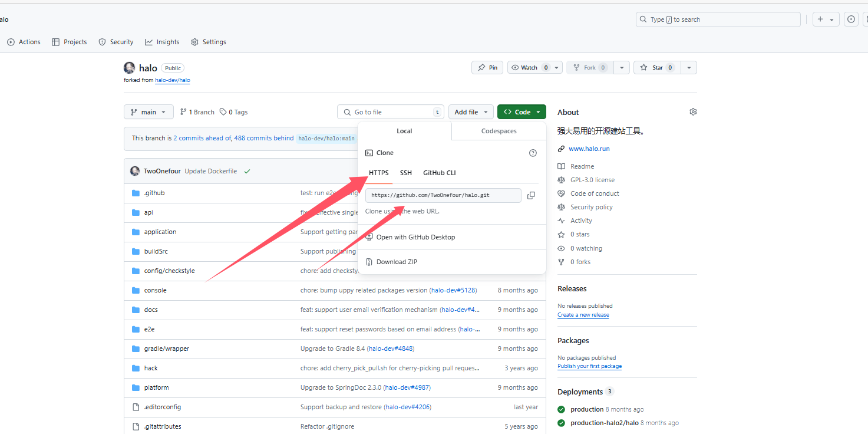
Task: Open the Security repository tab
Action: (x=115, y=42)
